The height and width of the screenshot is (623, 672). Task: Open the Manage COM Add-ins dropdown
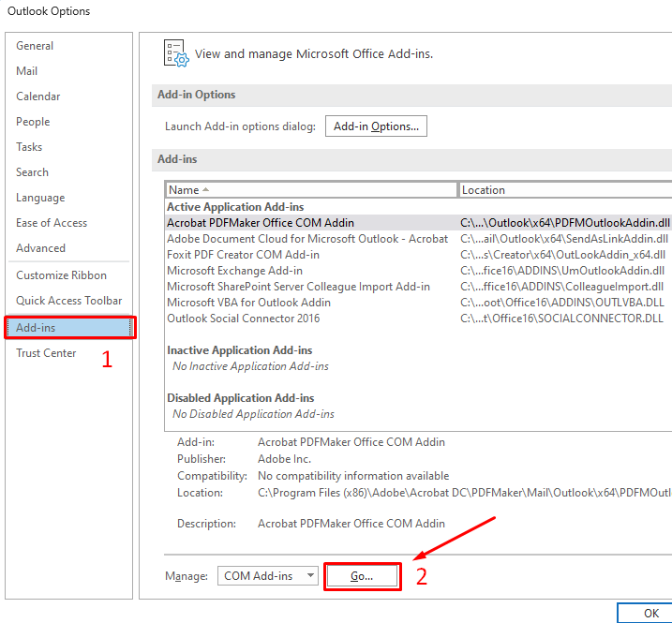[268, 576]
